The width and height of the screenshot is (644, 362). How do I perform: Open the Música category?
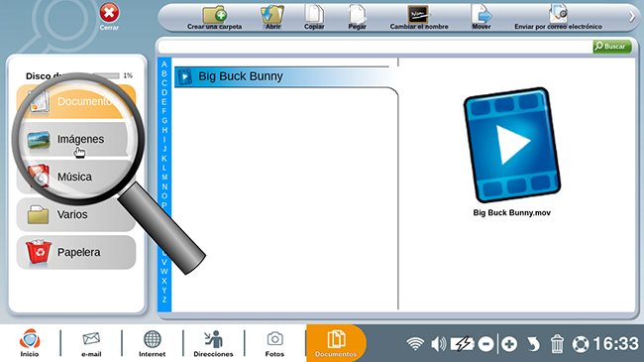[x=76, y=177]
